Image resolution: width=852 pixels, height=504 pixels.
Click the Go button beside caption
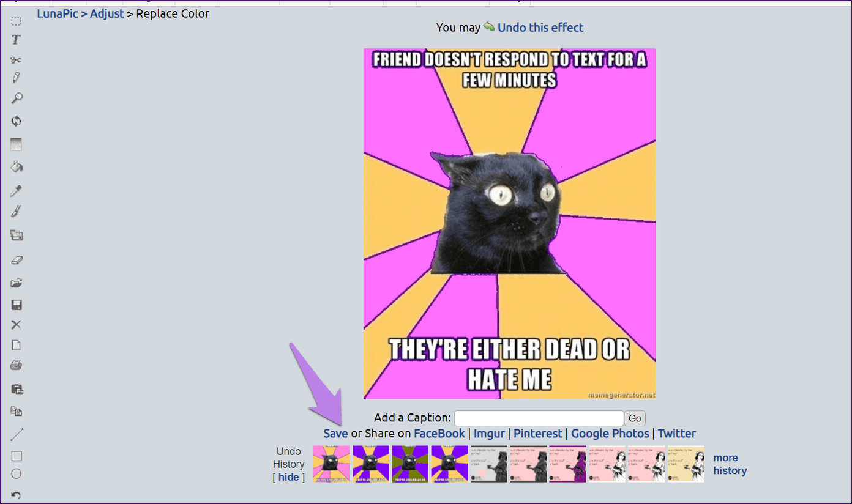[635, 418]
